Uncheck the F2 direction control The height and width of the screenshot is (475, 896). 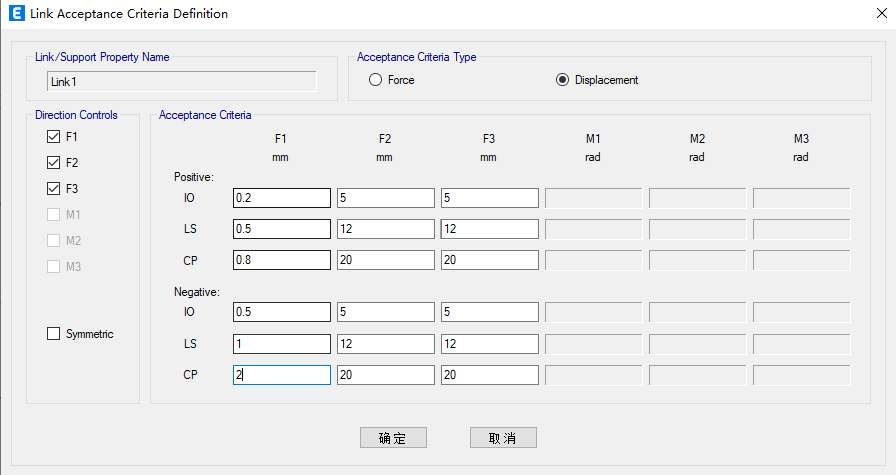point(54,163)
